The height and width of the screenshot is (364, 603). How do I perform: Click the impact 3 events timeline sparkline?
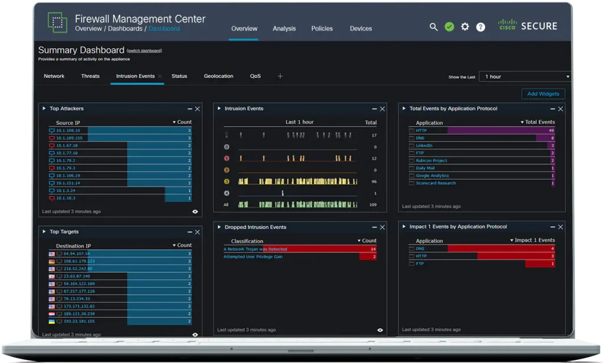click(297, 181)
